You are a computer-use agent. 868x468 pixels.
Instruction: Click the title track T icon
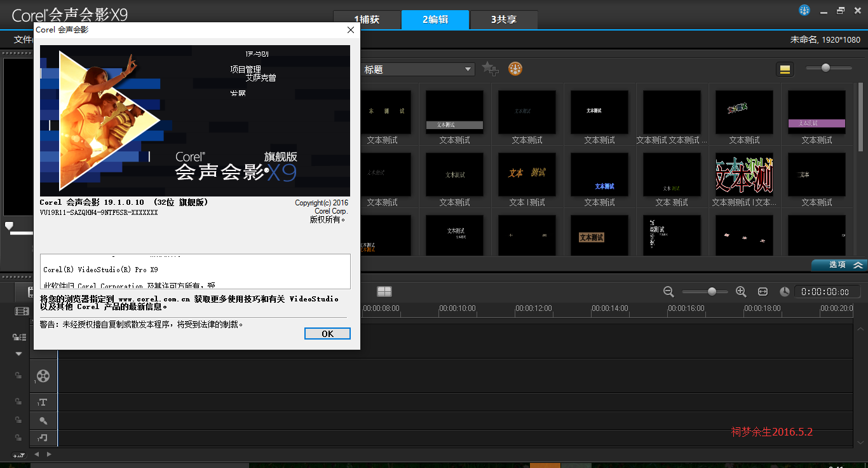[43, 403]
